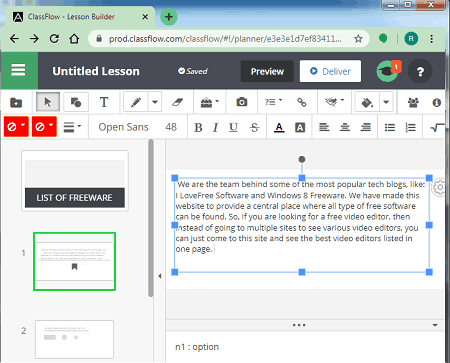Click the Saved status indicator
Image resolution: width=450 pixels, height=363 pixels.
(x=193, y=71)
